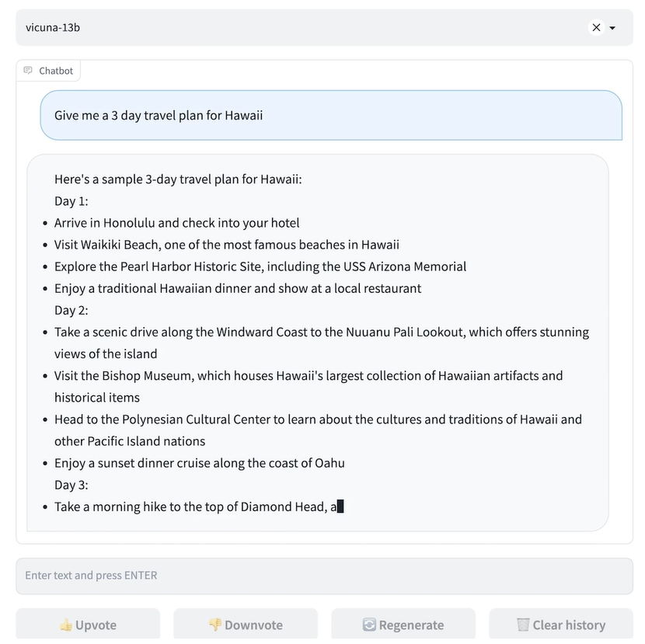Click the thumbs-up icon on Upvote
This screenshot has height=644, width=645.
click(x=66, y=625)
